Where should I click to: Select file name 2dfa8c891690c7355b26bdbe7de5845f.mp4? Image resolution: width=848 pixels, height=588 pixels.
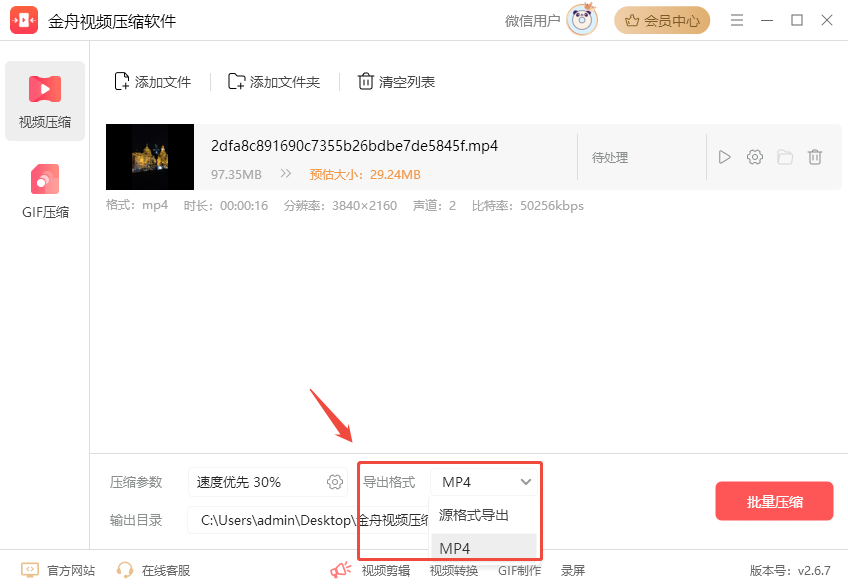(x=354, y=146)
